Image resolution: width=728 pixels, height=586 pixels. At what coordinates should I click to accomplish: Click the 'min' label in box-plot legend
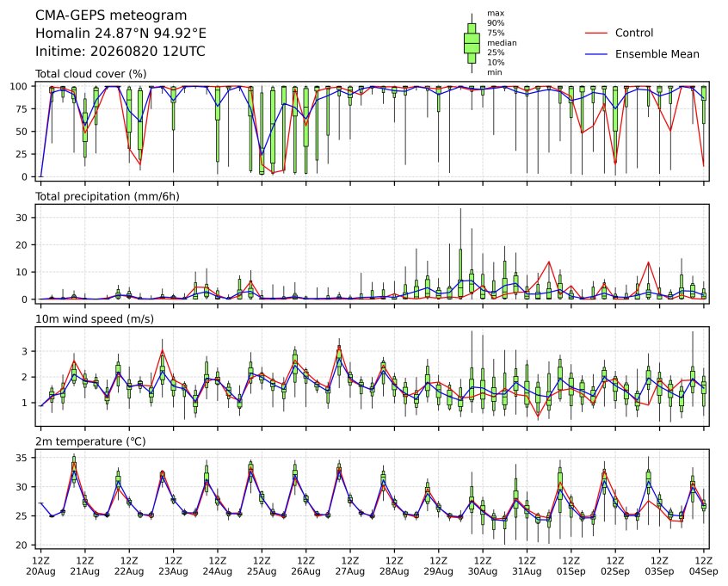pyautogui.click(x=495, y=72)
